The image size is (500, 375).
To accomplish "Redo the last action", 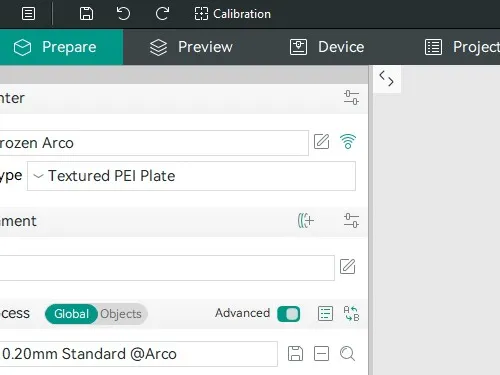I will coord(162,14).
